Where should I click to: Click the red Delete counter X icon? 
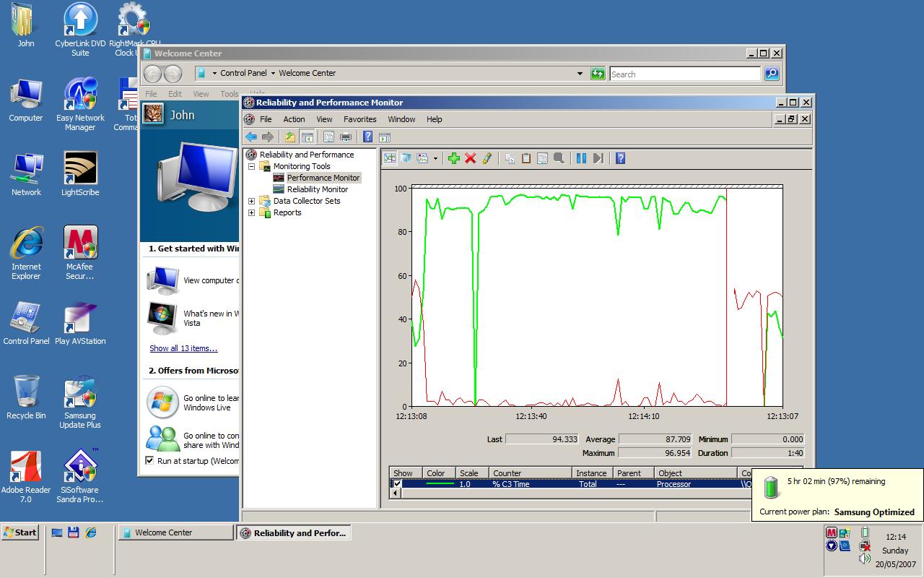(470, 158)
